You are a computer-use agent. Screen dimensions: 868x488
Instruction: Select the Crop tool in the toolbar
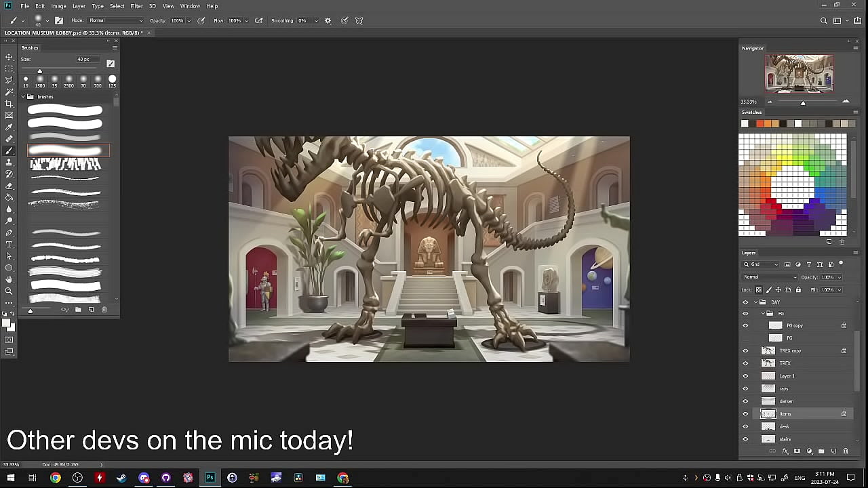tap(9, 104)
